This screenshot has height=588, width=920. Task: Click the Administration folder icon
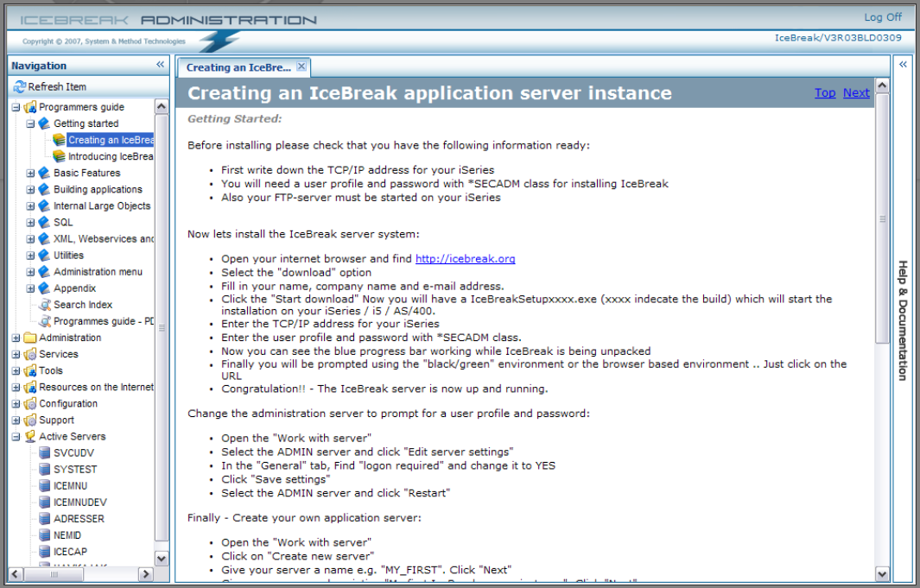tap(30, 338)
